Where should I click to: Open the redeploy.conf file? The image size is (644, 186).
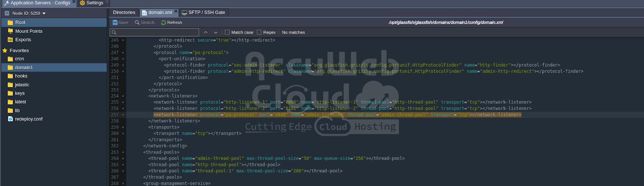[28, 119]
